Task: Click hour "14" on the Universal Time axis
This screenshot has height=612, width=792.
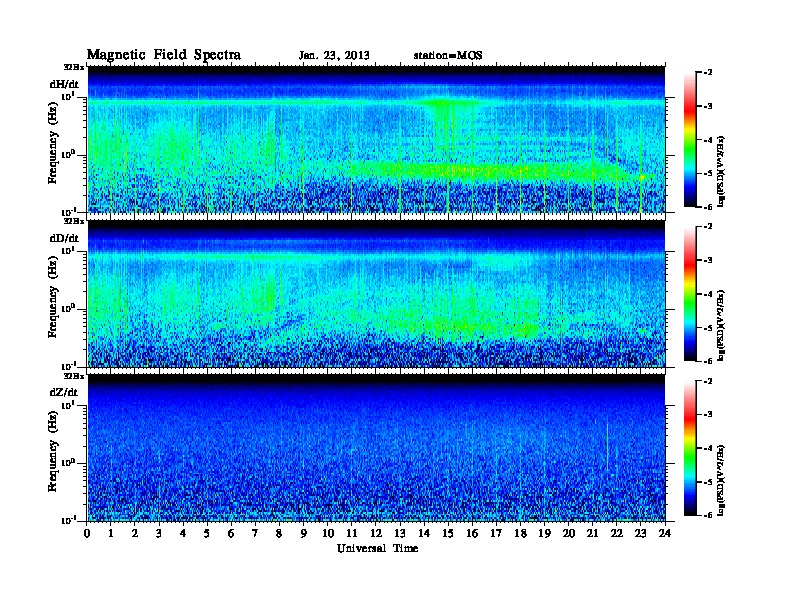Action: pyautogui.click(x=424, y=533)
